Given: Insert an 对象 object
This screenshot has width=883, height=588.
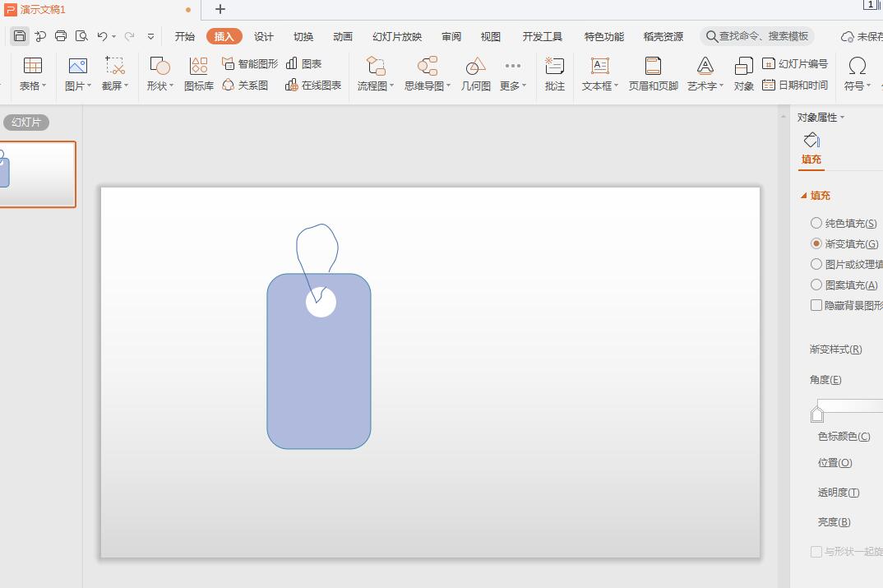Looking at the screenshot, I should [744, 74].
